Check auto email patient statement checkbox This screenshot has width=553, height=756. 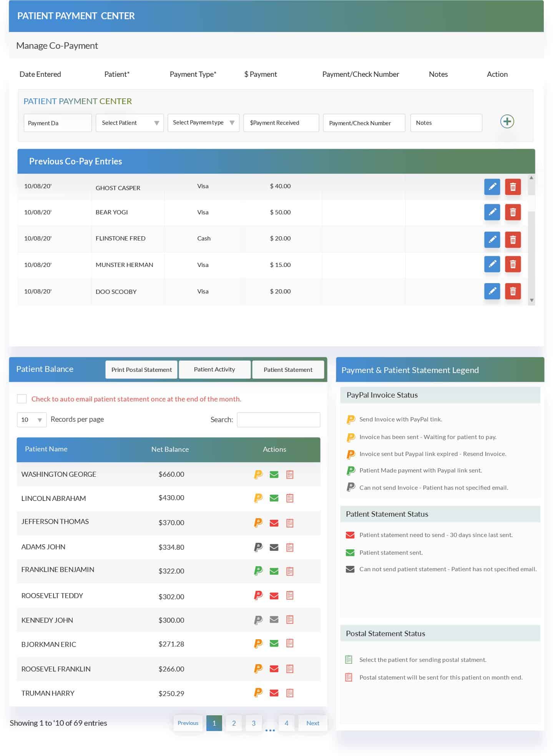(22, 399)
